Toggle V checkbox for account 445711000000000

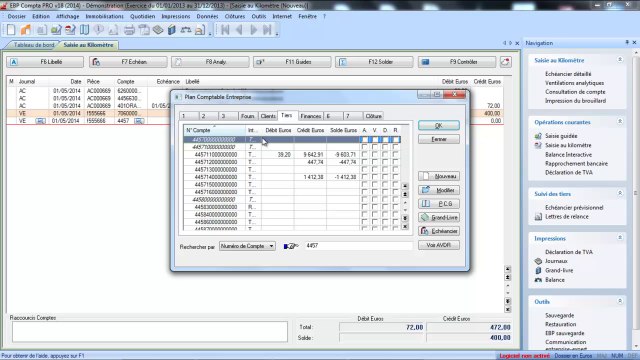tap(374, 155)
